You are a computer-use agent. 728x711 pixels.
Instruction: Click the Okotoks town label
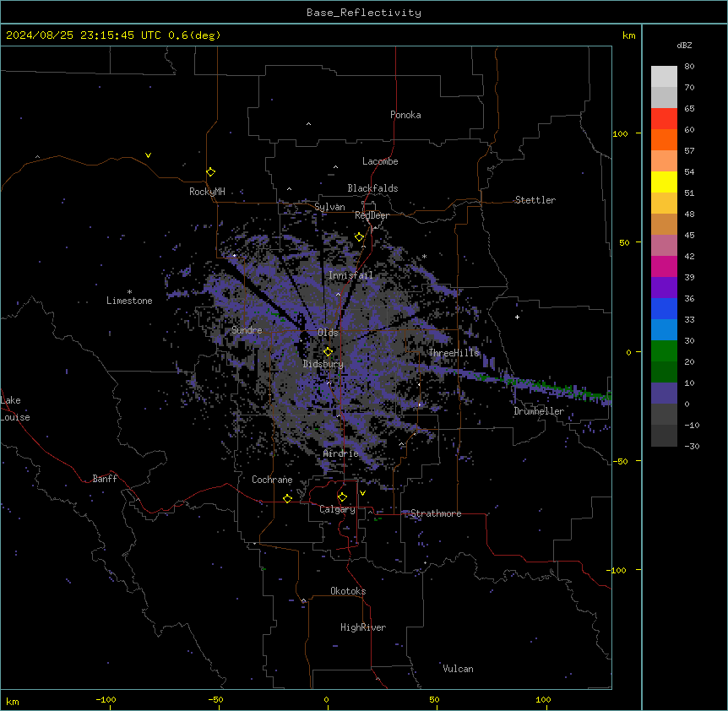pos(348,591)
